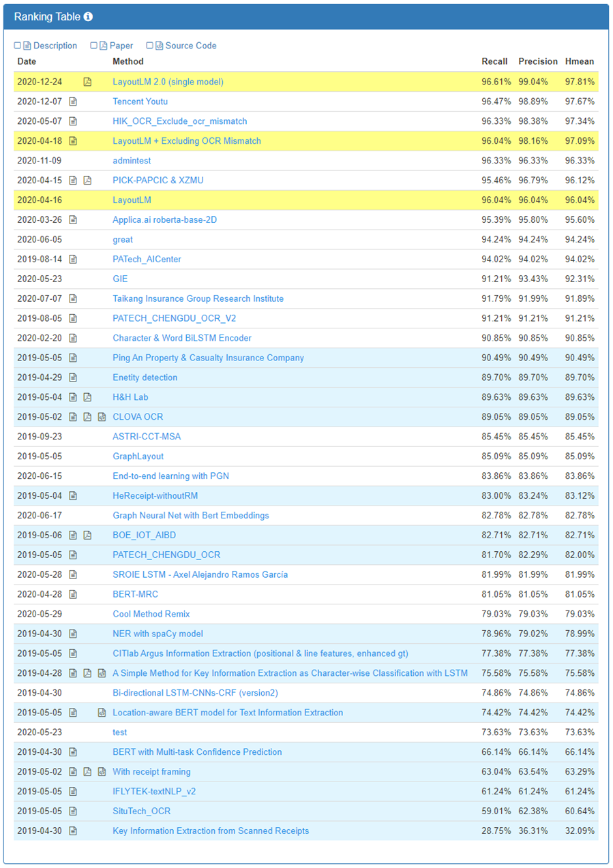Screen dimensions: 613x868
Task: Tick the Paper checkbox
Action: (x=94, y=46)
